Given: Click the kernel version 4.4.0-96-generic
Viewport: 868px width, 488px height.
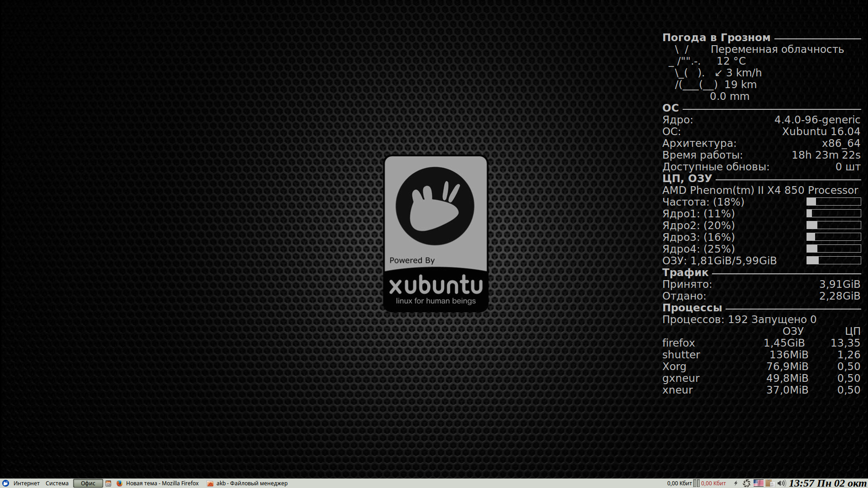Looking at the screenshot, I should pyautogui.click(x=817, y=120).
